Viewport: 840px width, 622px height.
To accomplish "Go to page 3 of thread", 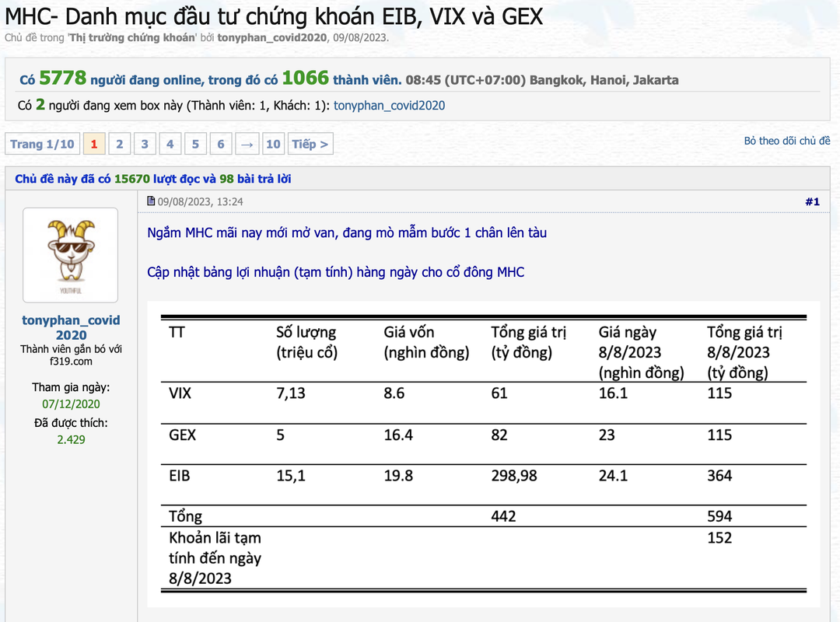I will click(x=145, y=144).
